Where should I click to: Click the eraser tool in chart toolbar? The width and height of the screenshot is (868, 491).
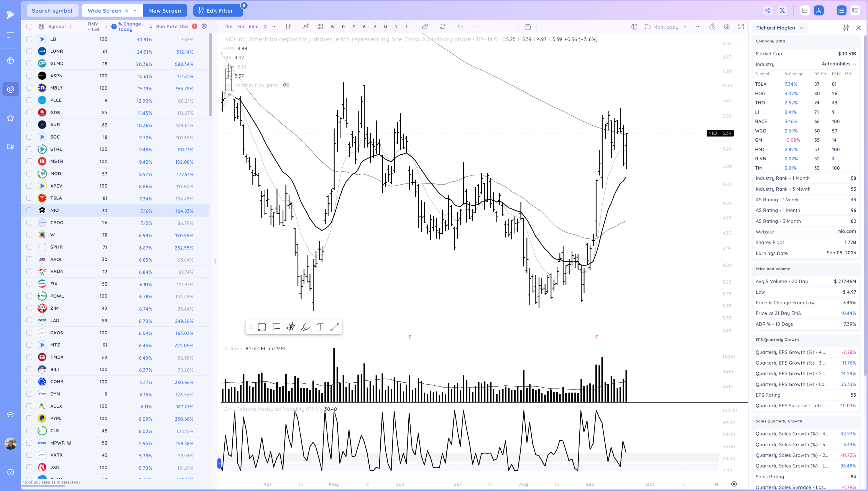click(425, 27)
